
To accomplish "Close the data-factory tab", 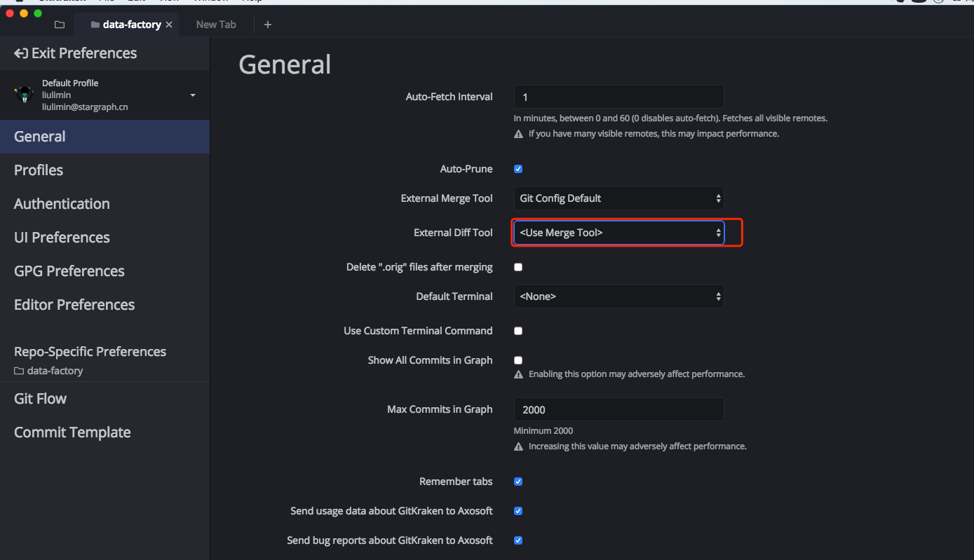I will [169, 25].
